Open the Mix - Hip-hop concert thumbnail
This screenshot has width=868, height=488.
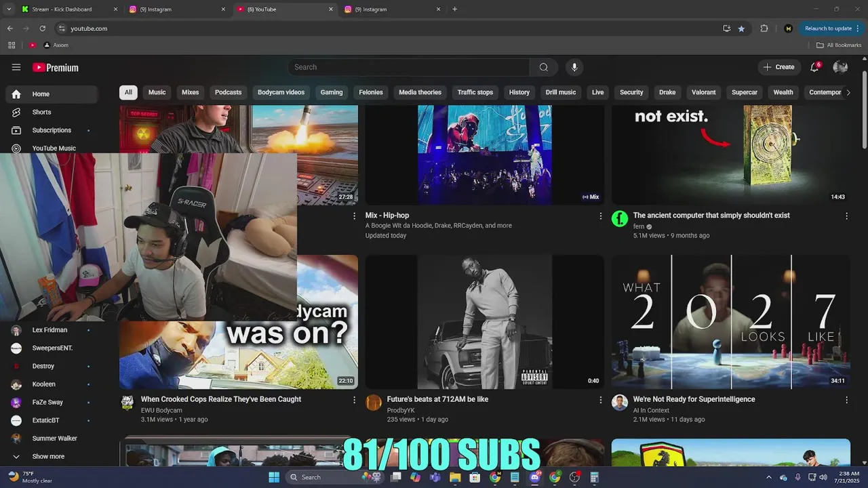[x=484, y=155]
